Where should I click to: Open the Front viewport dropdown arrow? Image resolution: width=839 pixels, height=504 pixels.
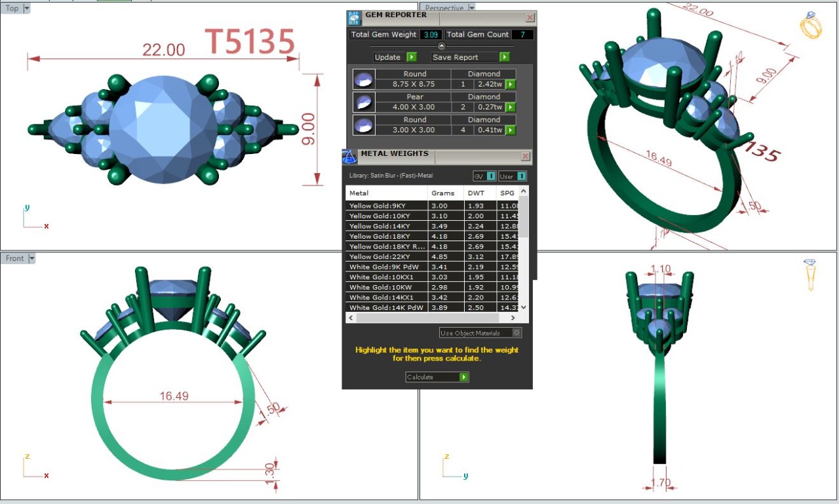(x=31, y=259)
